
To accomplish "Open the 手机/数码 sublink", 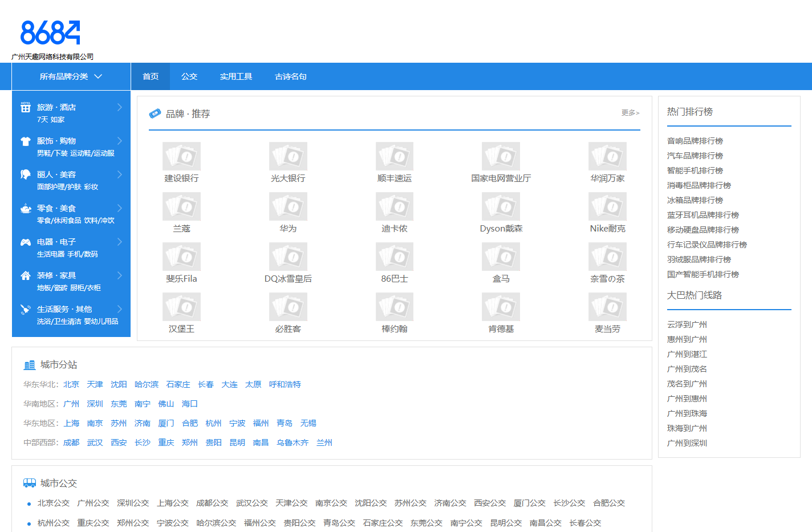I will tap(83, 254).
